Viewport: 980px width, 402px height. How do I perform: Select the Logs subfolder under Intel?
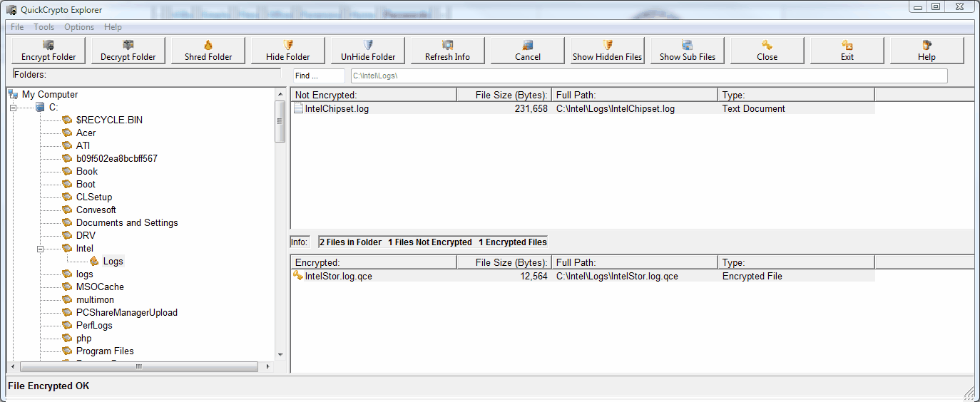[x=113, y=261]
